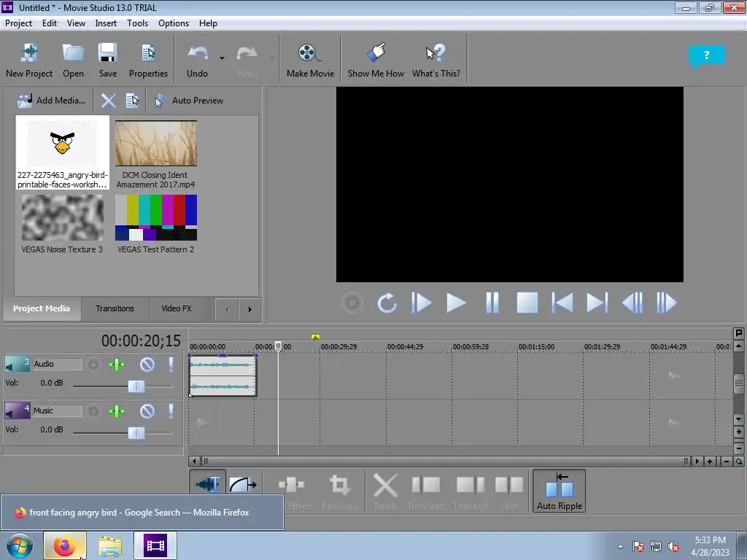747x560 pixels.
Task: Open the Insert menu
Action: tap(106, 23)
